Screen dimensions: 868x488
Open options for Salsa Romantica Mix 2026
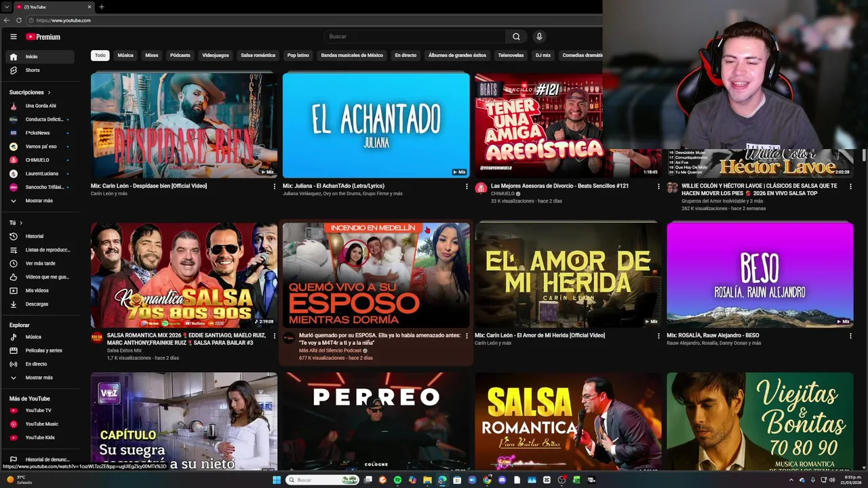(275, 335)
